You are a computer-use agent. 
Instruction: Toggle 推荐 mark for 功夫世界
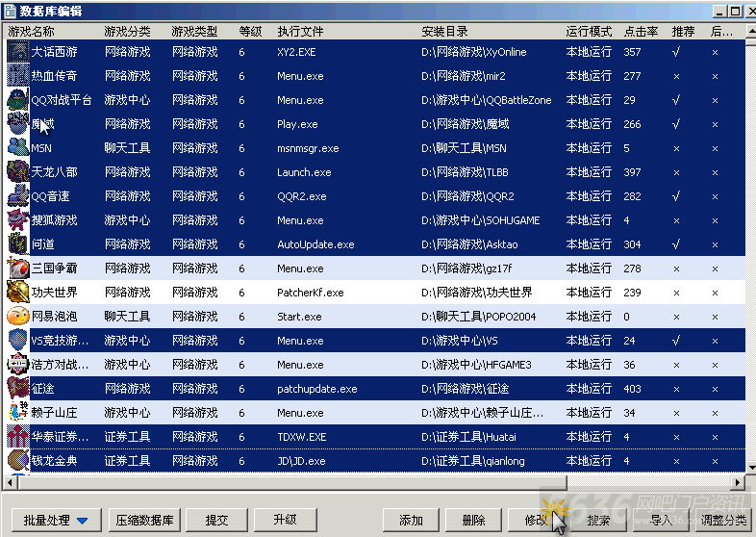[x=676, y=293]
